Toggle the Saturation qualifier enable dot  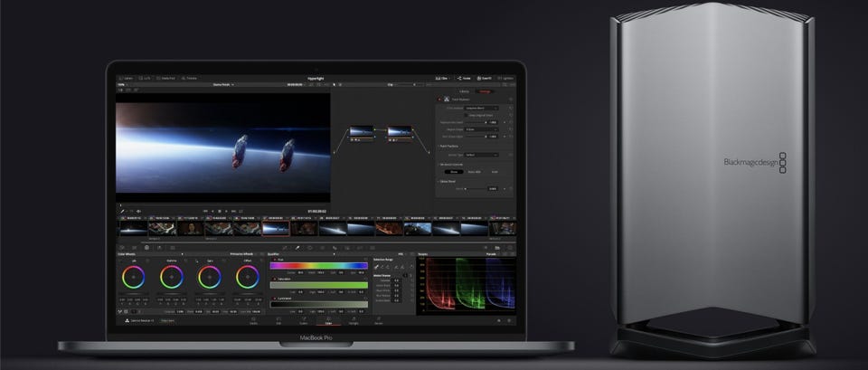click(274, 279)
